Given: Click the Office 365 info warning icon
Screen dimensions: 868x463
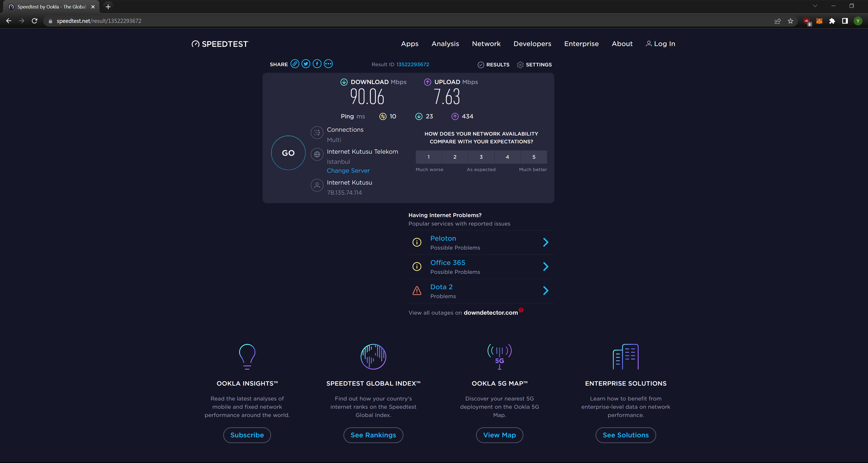Looking at the screenshot, I should 417,267.
